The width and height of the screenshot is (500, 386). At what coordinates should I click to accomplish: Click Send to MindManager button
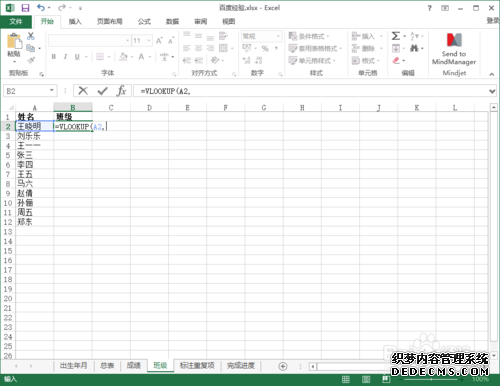click(454, 49)
